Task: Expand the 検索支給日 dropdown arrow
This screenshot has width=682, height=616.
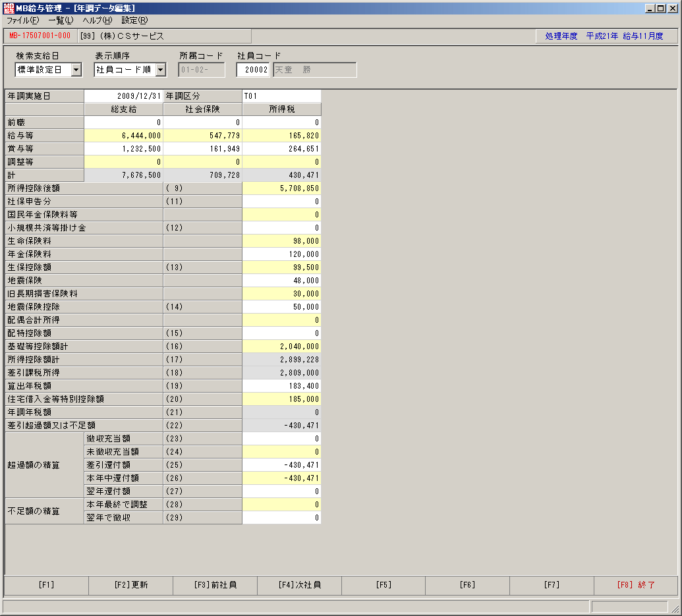Action: (76, 70)
